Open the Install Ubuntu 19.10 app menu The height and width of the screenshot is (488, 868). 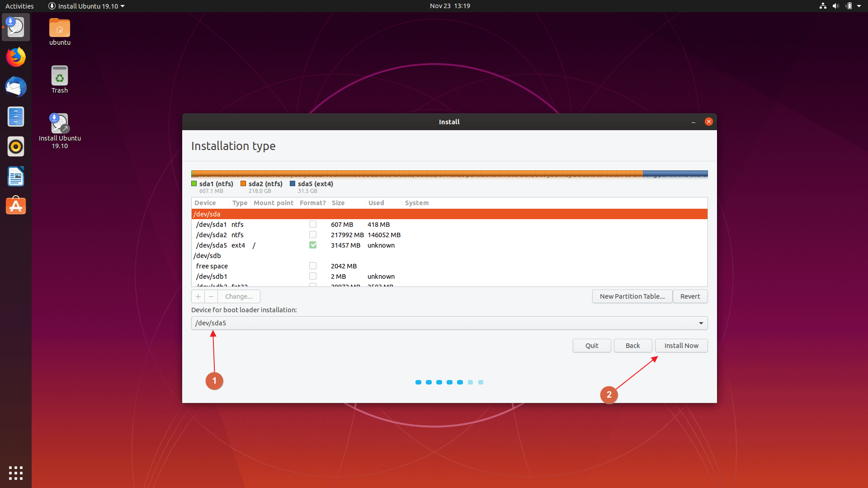[x=86, y=6]
